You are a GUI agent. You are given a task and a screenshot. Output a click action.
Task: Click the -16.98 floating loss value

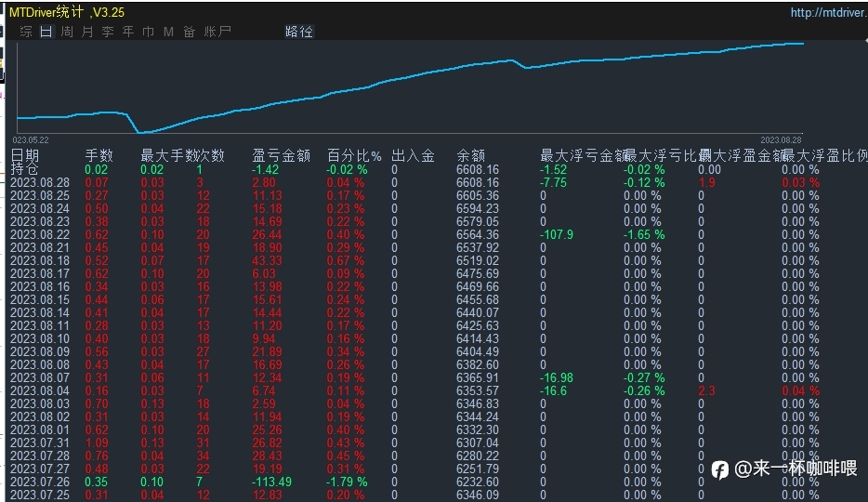[x=557, y=377]
